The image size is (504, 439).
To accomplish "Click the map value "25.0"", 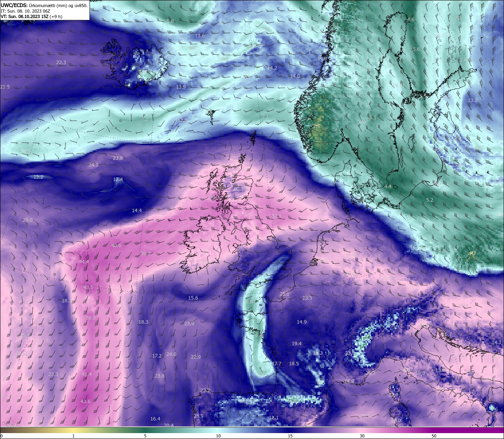I will 28,220.
